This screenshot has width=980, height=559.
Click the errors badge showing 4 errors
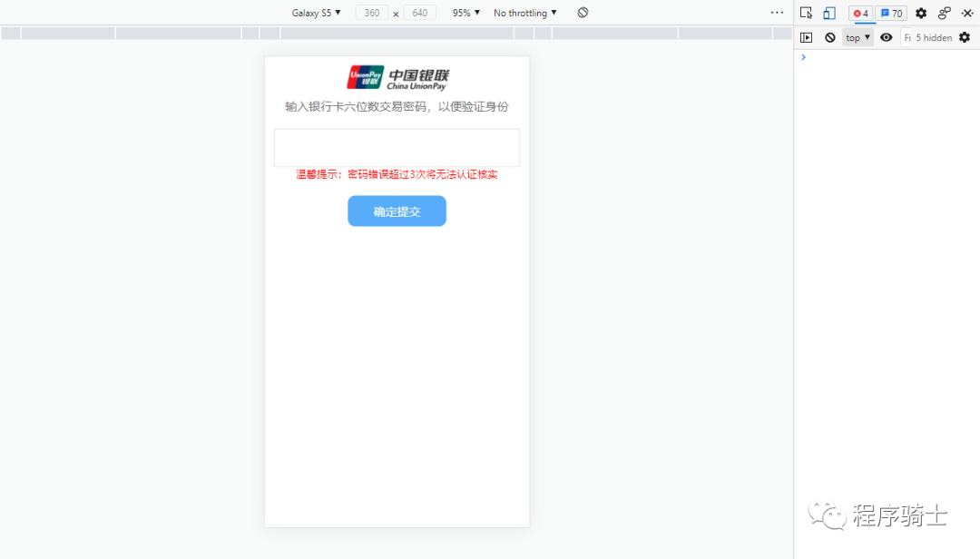(859, 13)
